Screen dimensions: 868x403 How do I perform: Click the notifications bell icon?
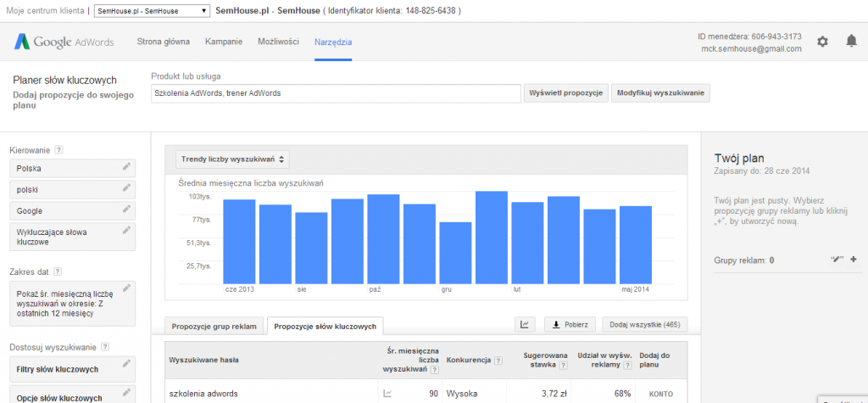pos(851,42)
